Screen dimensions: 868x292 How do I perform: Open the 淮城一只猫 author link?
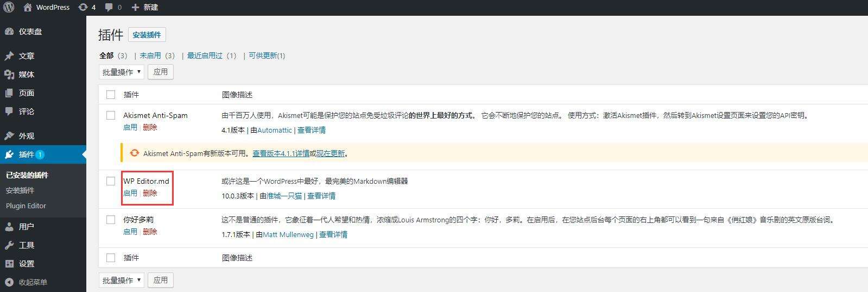284,196
